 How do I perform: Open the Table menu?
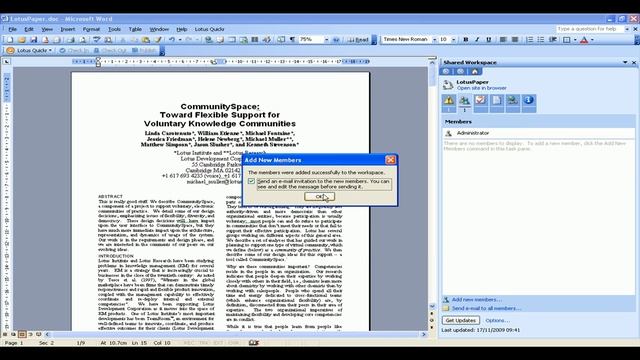click(135, 29)
